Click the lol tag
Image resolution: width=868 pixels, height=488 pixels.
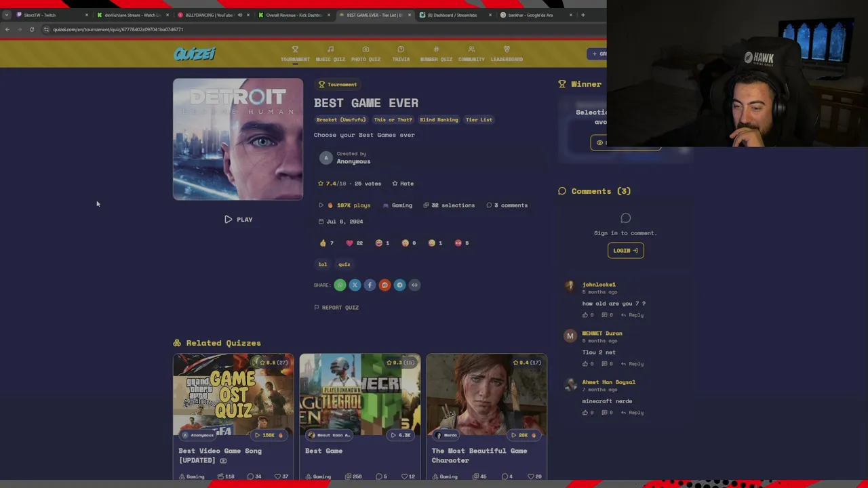tap(323, 264)
